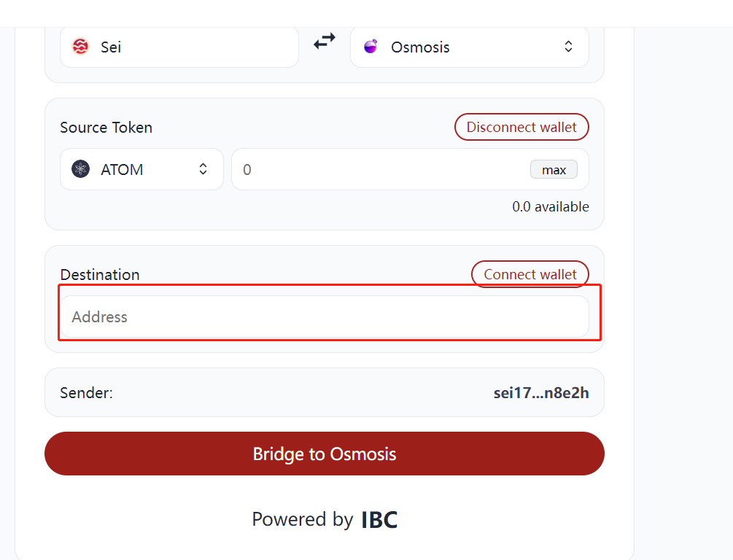
Task: Focus the destination Address field
Action: (x=325, y=316)
